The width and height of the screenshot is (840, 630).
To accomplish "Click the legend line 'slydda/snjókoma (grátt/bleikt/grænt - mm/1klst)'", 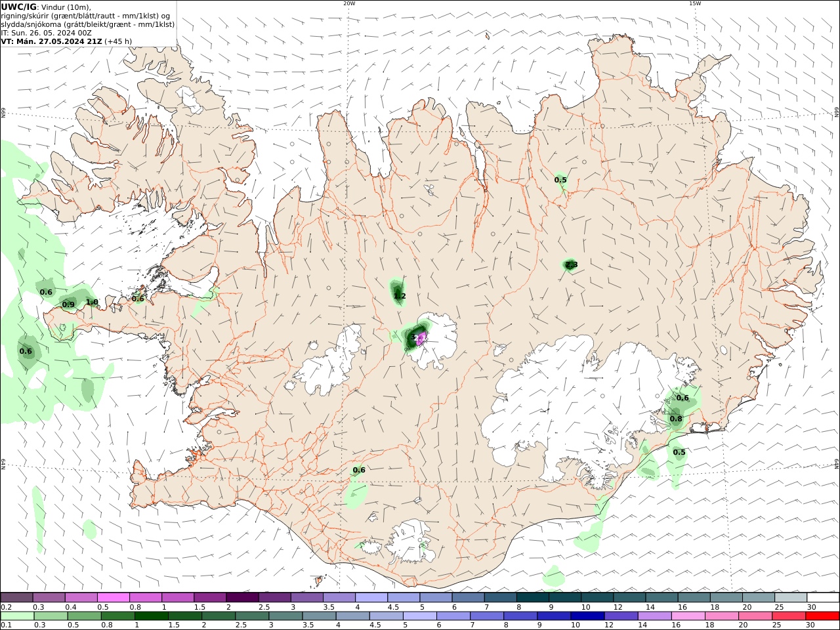I will tap(88, 24).
